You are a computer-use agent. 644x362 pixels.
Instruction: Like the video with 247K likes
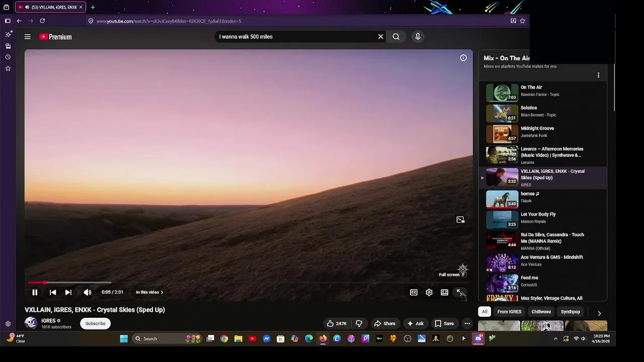[337, 324]
